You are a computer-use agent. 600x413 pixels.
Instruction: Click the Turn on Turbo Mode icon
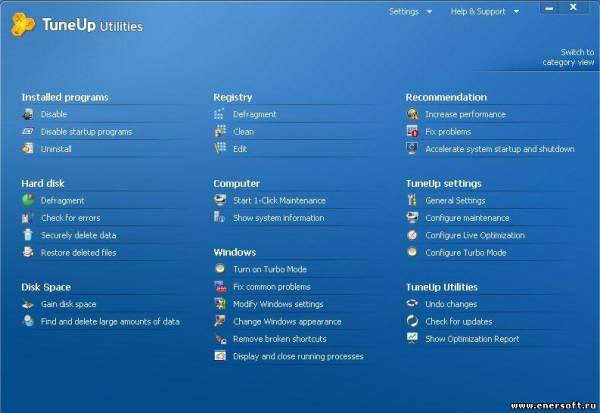[x=220, y=269]
